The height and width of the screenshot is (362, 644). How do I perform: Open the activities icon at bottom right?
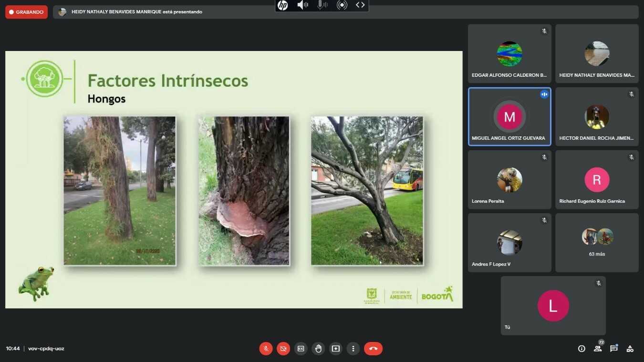pos(630,349)
